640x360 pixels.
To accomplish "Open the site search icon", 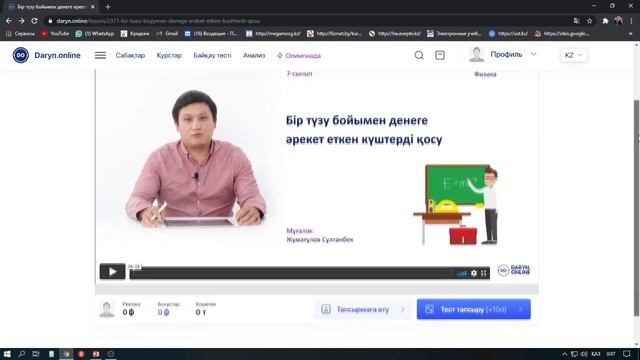I will tap(419, 55).
